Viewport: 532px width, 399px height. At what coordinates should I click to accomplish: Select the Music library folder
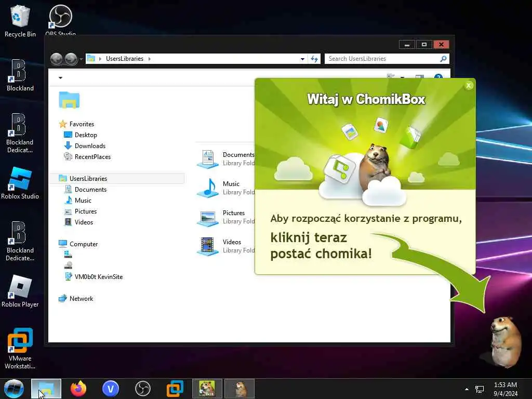225,188
